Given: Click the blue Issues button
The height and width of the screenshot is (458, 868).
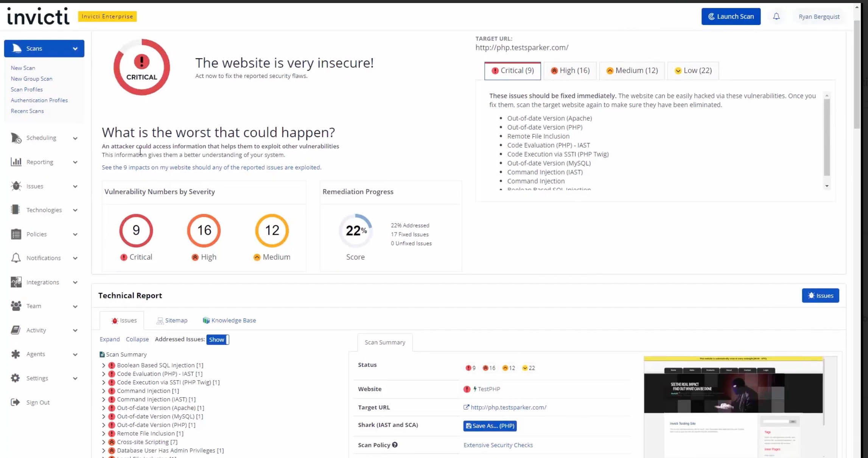Looking at the screenshot, I should [x=820, y=296].
